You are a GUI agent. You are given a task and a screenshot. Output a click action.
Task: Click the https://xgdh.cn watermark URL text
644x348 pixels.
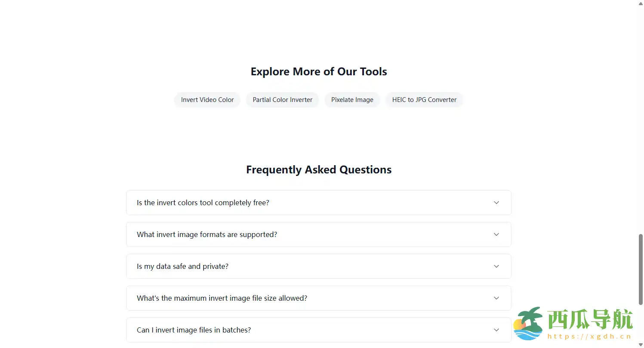click(589, 337)
